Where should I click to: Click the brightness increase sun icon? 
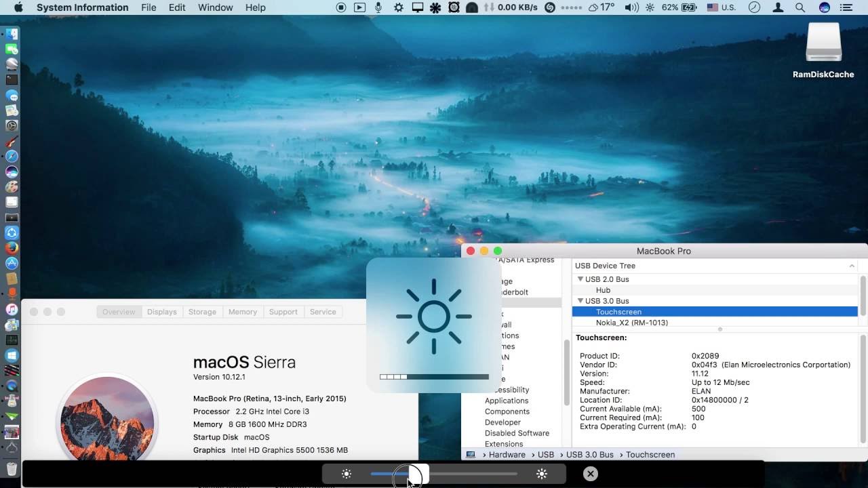pos(541,474)
